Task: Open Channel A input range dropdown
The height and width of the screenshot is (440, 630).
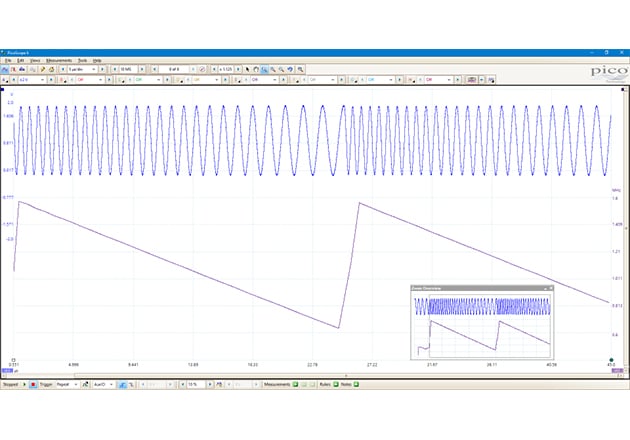Action: [31, 80]
